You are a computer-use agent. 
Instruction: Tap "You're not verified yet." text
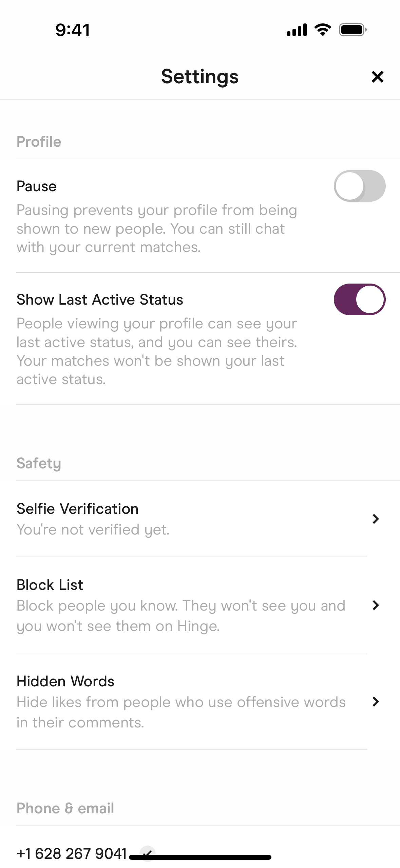(93, 530)
